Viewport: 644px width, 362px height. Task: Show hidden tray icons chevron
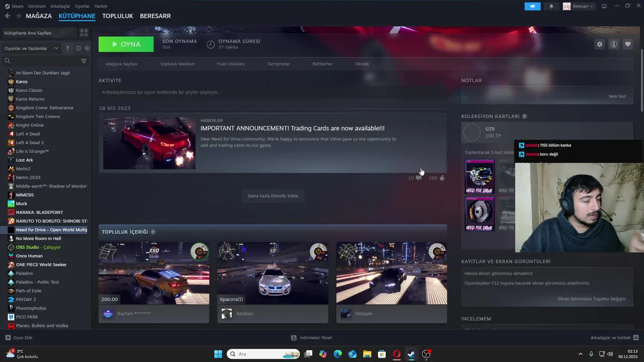coord(580,354)
